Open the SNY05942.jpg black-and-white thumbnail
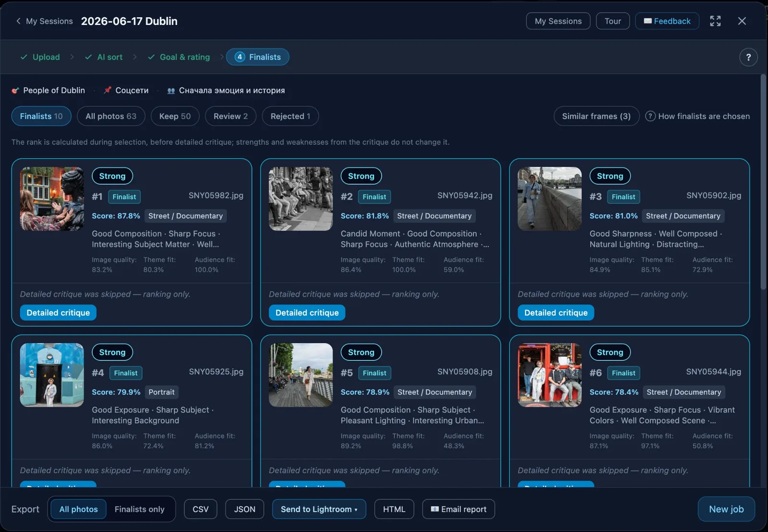The height and width of the screenshot is (532, 768). [301, 199]
